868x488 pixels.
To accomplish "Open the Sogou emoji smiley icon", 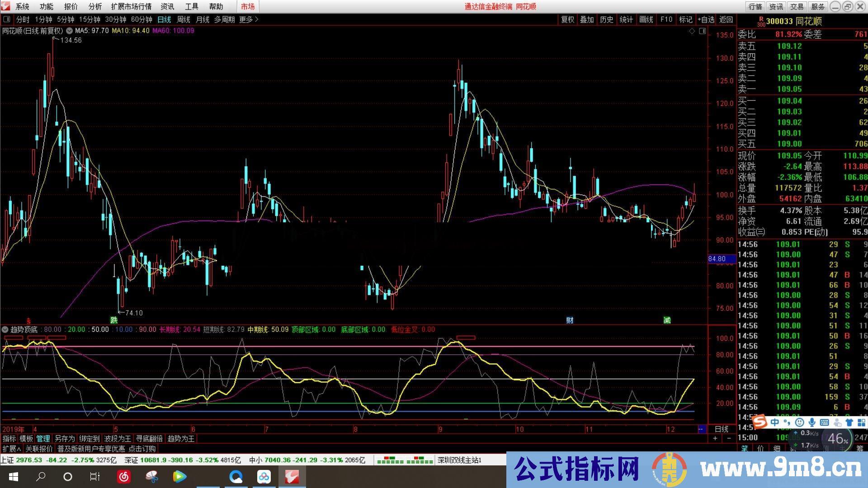I will pos(799,422).
